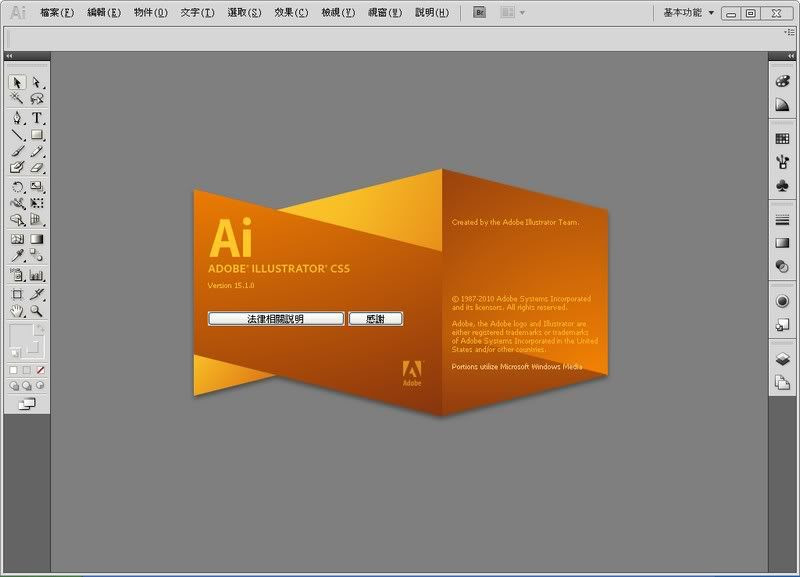Open the Brushes panel

pyautogui.click(x=782, y=162)
